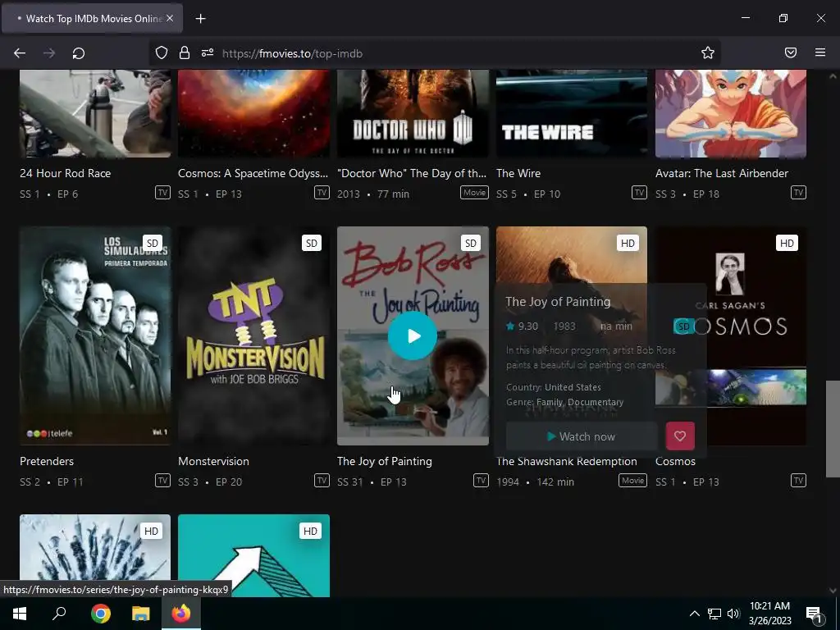Open The Shawshank Redemption title link

point(567,461)
